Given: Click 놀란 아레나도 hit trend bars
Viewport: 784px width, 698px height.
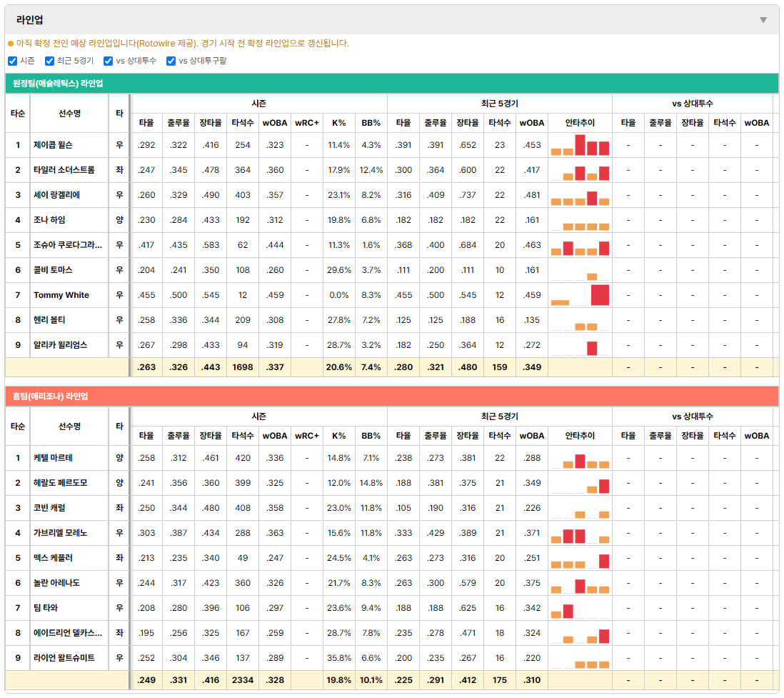Looking at the screenshot, I should 580,583.
